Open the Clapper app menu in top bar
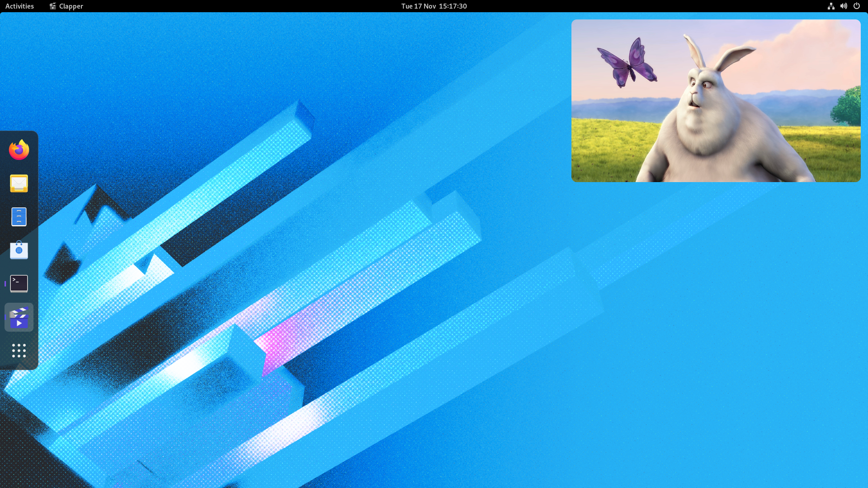The width and height of the screenshot is (868, 488). click(66, 6)
